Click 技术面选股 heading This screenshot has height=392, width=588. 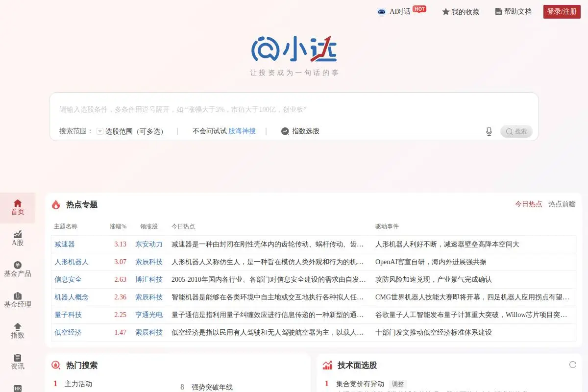click(357, 365)
